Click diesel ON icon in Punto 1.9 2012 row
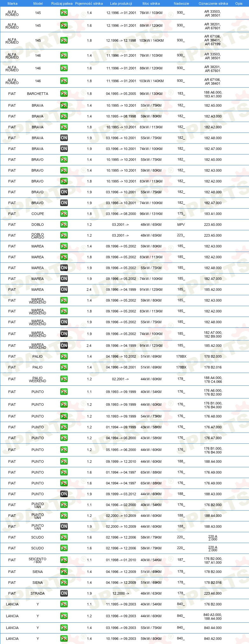Screen dimensions: 249x644 point(64,494)
